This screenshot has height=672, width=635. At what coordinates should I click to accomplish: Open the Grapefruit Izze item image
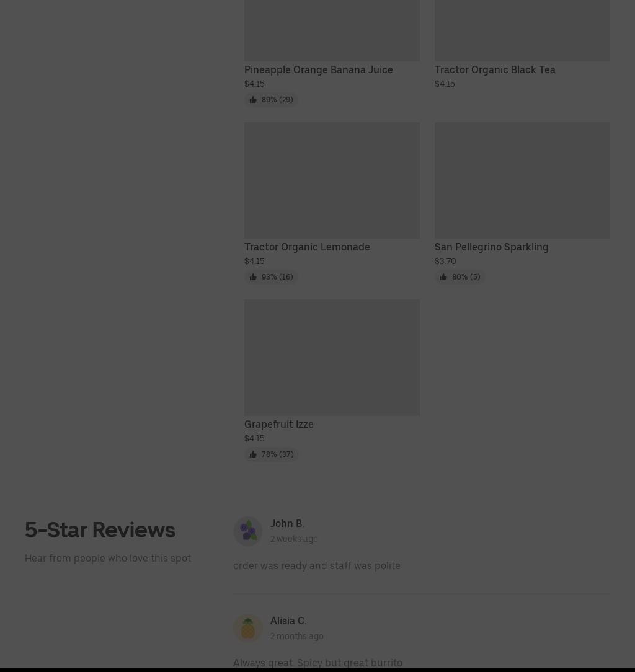[x=332, y=358]
